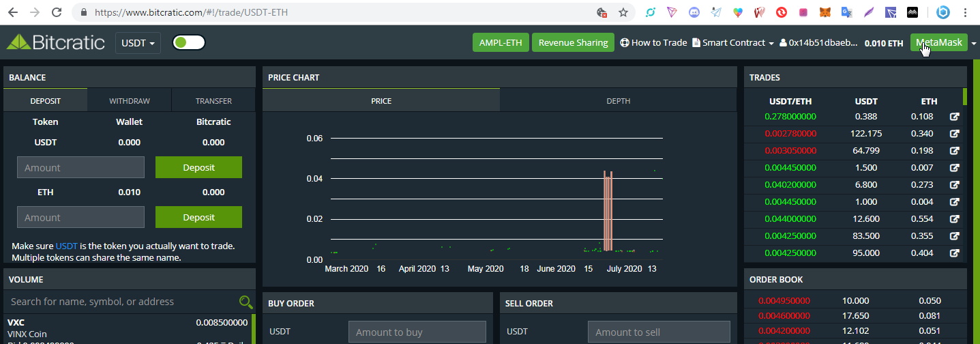Screen dimensions: 980x344
Task: Click the search magnifier in Volume panel
Action: click(246, 302)
